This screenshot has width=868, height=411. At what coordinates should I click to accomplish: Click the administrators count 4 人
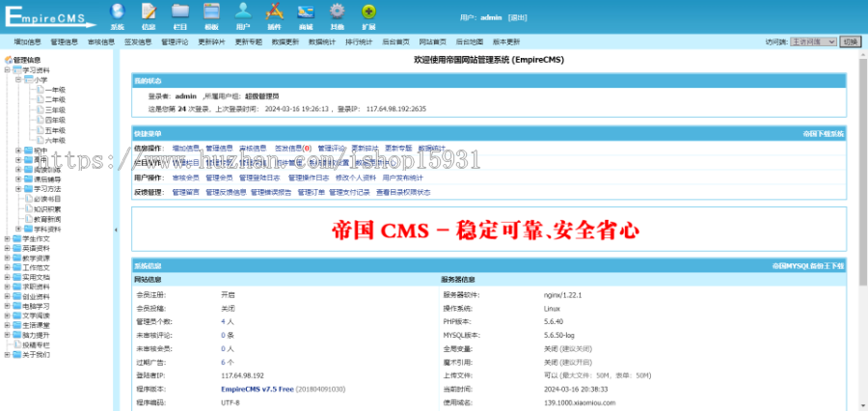click(x=228, y=322)
